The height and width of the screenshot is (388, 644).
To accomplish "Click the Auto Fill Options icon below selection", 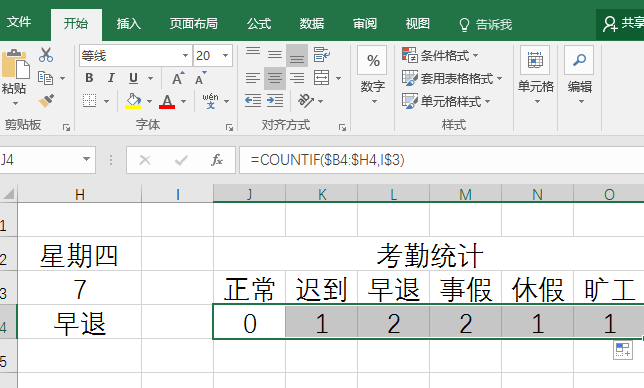I will (x=623, y=350).
